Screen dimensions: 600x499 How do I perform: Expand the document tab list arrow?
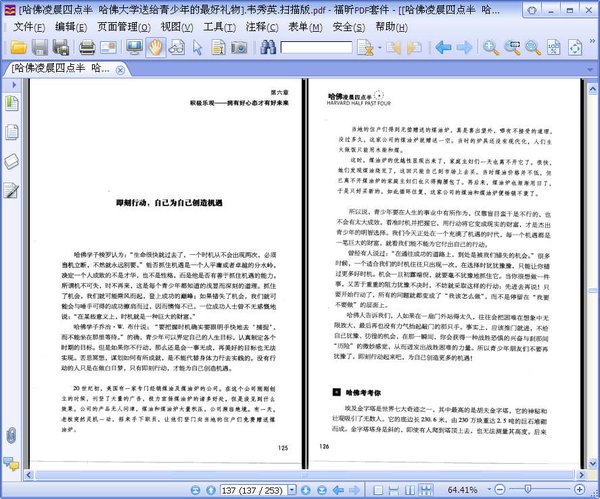[x=590, y=70]
